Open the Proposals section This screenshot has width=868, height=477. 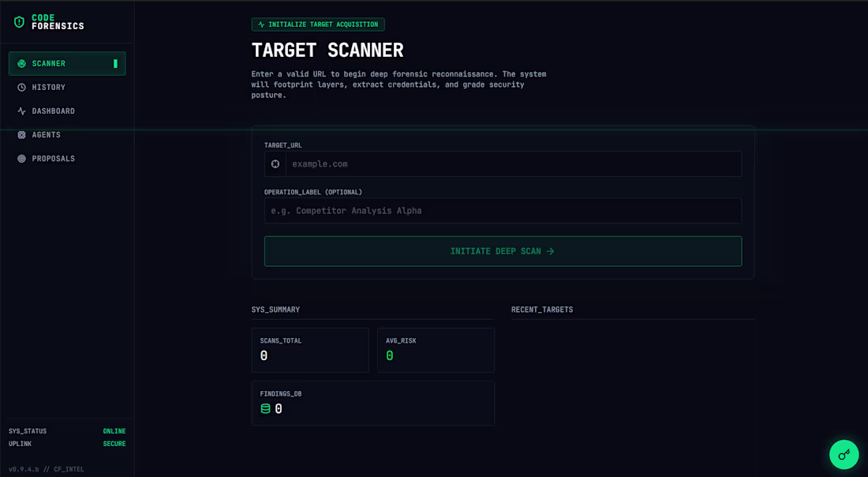click(67, 159)
